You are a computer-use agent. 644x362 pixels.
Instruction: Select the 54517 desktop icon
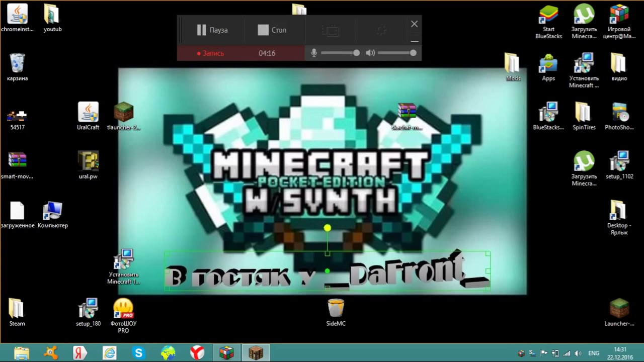(17, 119)
